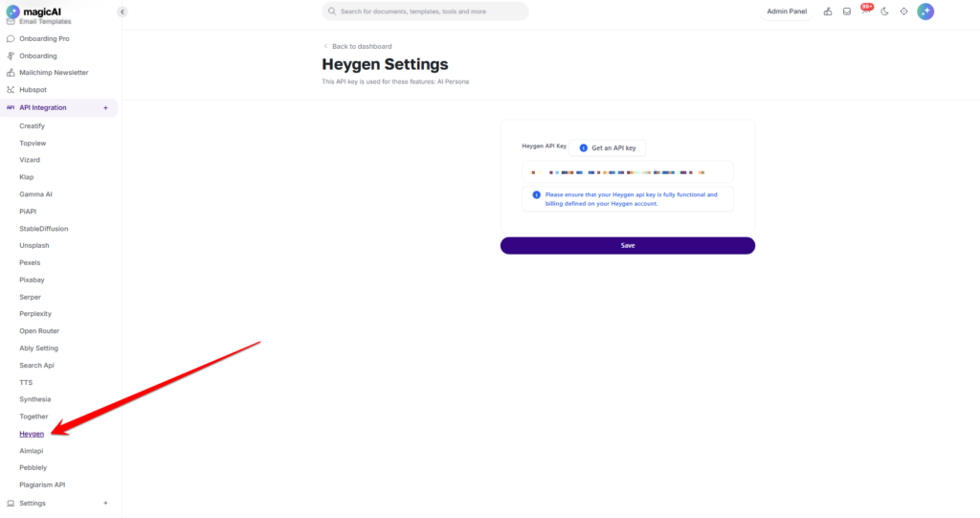The height and width of the screenshot is (518, 980).
Task: Collapse the sidebar with the chevron button
Action: [x=122, y=11]
